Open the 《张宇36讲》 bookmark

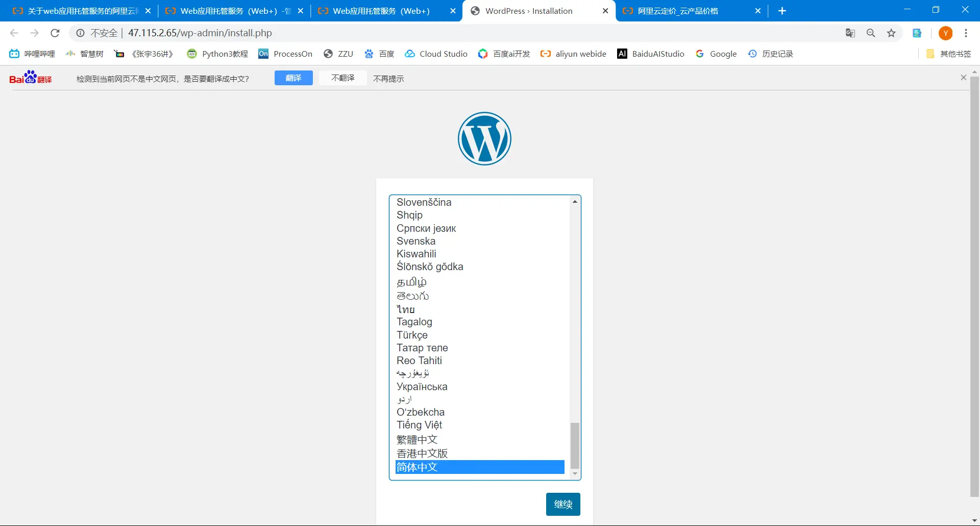144,54
